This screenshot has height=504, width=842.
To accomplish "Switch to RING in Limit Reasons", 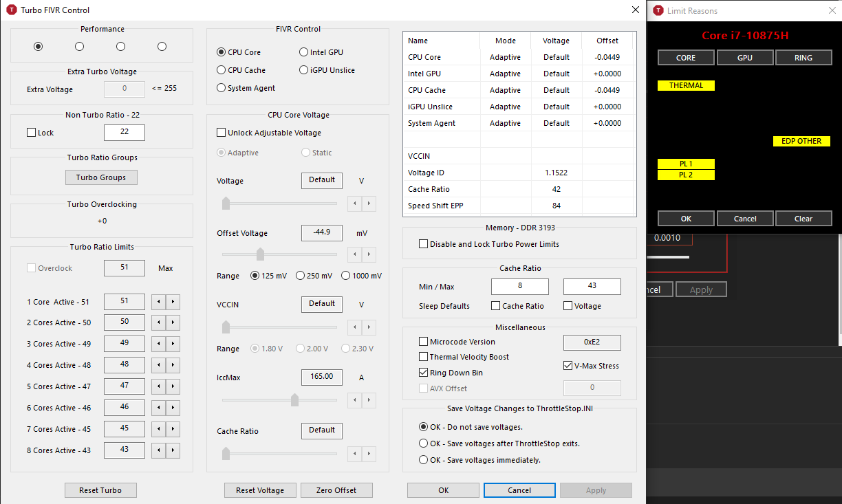I will click(x=803, y=58).
